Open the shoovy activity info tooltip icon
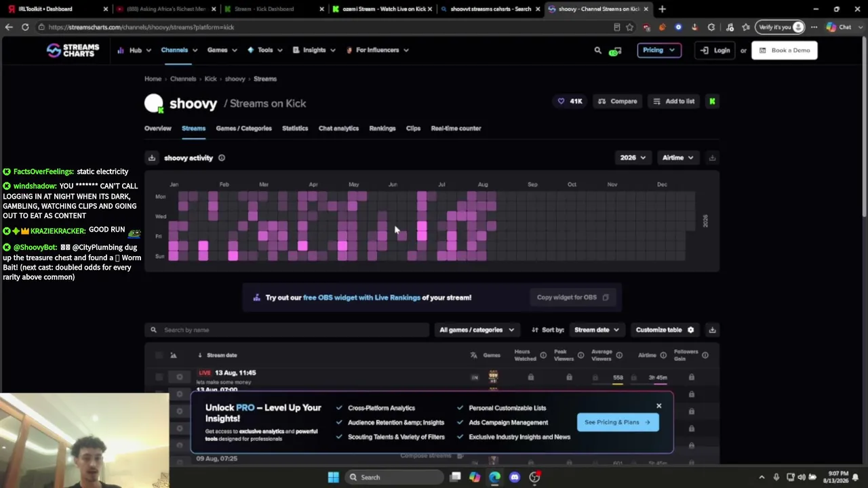 (222, 158)
